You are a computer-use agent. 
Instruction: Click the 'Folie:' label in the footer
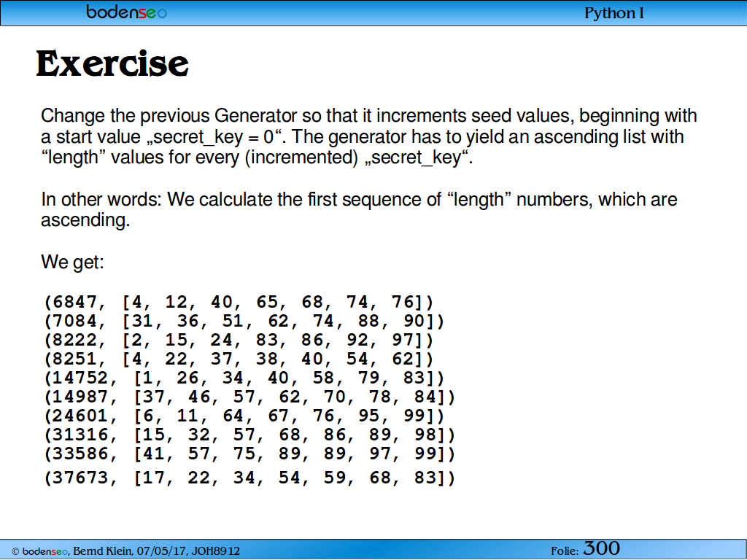pyautogui.click(x=565, y=551)
